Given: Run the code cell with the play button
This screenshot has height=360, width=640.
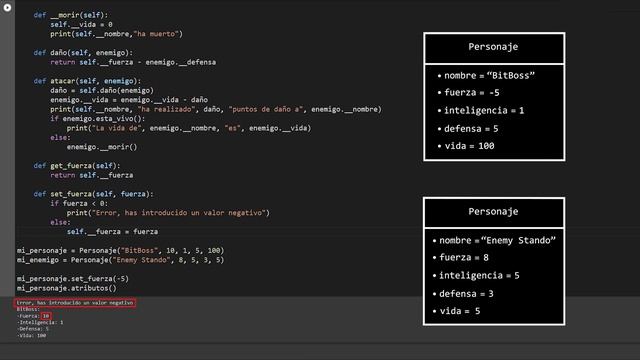Looking at the screenshot, I should click(7, 7).
